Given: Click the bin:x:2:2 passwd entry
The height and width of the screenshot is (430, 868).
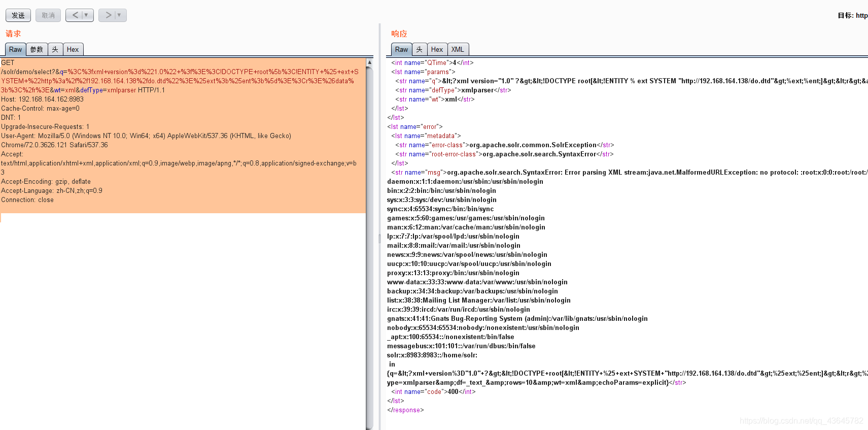Looking at the screenshot, I should pyautogui.click(x=441, y=190).
